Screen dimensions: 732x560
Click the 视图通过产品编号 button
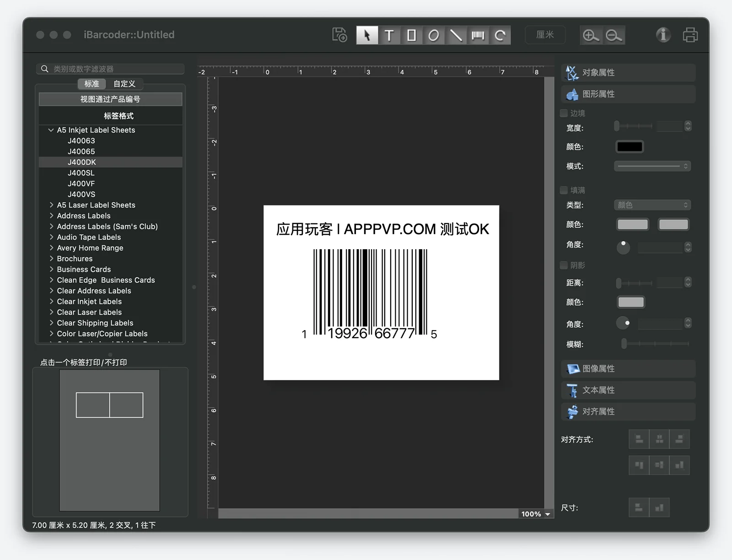(x=110, y=99)
